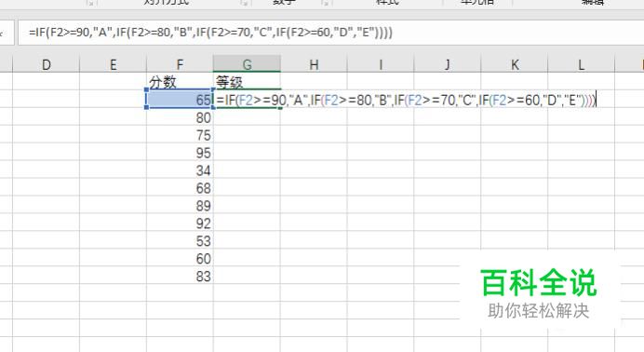Select column J header

pos(448,64)
